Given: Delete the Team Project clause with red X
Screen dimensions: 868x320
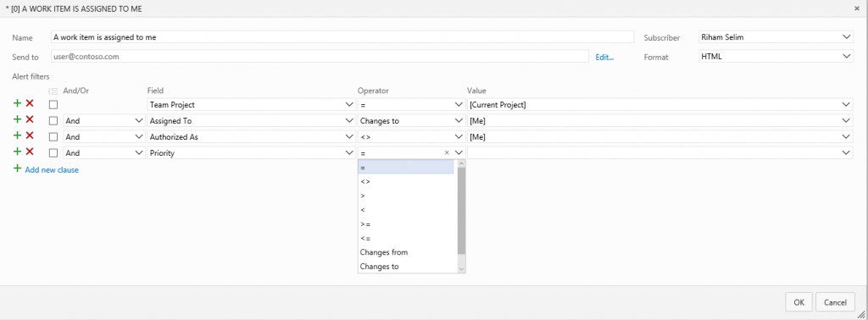Looking at the screenshot, I should tap(30, 103).
